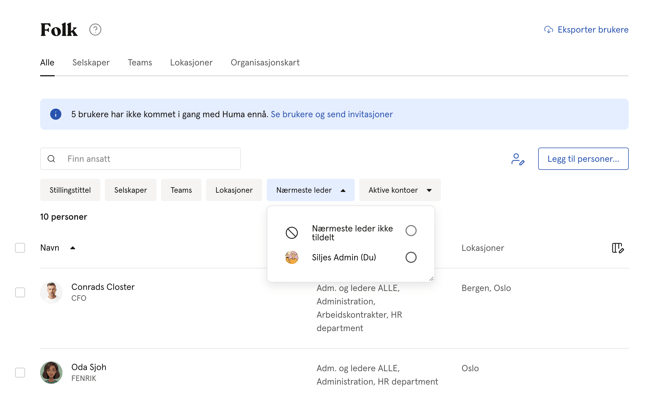Click 'Se brukere og send invitasjoner' link
This screenshot has width=670, height=401.
point(332,114)
